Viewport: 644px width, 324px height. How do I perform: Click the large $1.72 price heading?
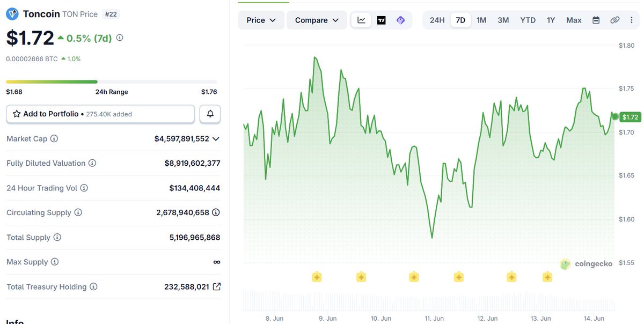click(x=30, y=38)
